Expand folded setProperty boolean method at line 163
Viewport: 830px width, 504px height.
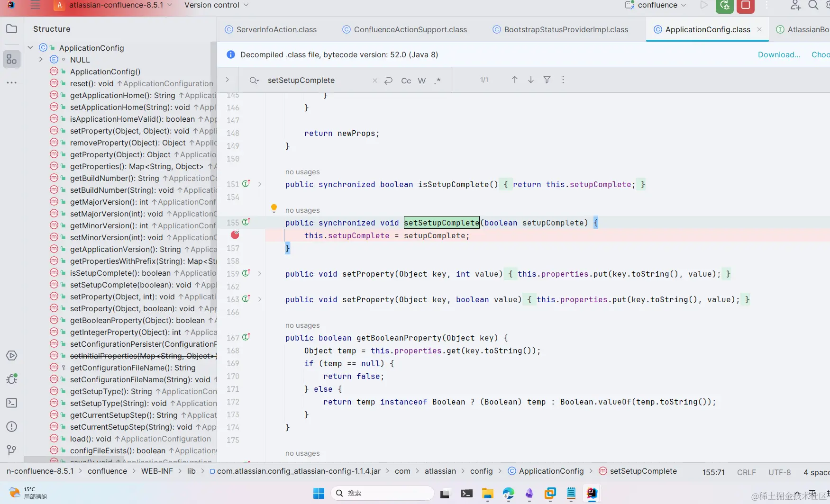pyautogui.click(x=260, y=299)
